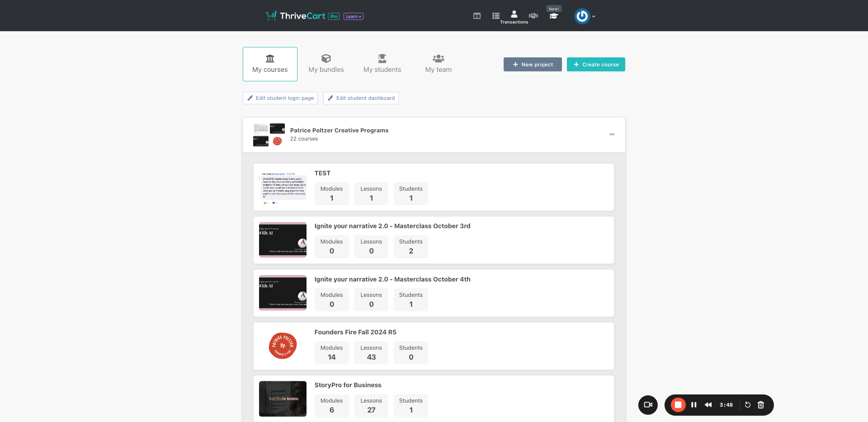Stop the screen recording
The image size is (868, 422).
tap(678, 405)
